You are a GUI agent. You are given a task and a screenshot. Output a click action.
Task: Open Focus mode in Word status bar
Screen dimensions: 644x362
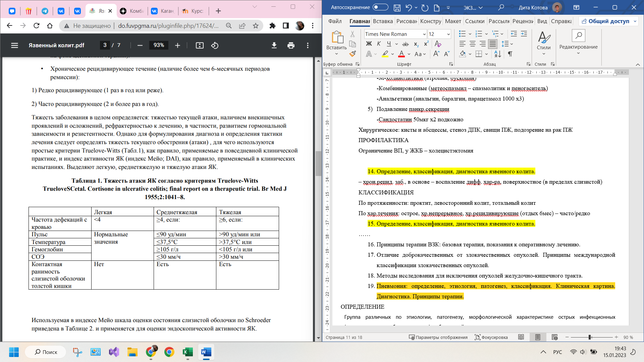(x=491, y=337)
